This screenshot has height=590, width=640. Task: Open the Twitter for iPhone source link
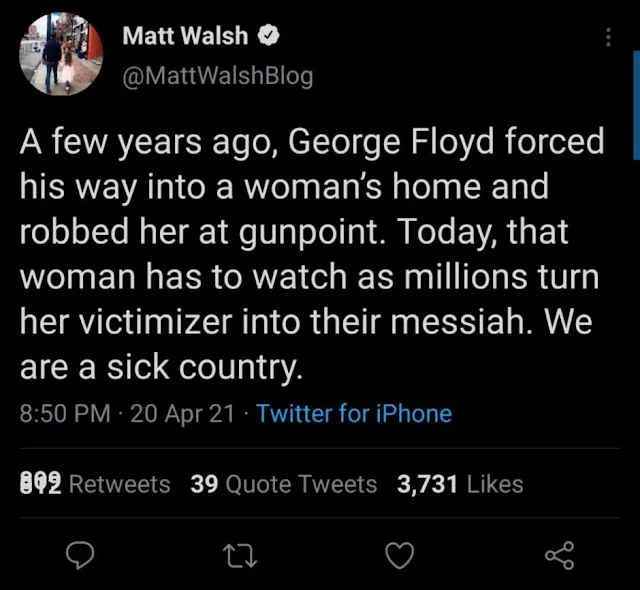point(354,413)
